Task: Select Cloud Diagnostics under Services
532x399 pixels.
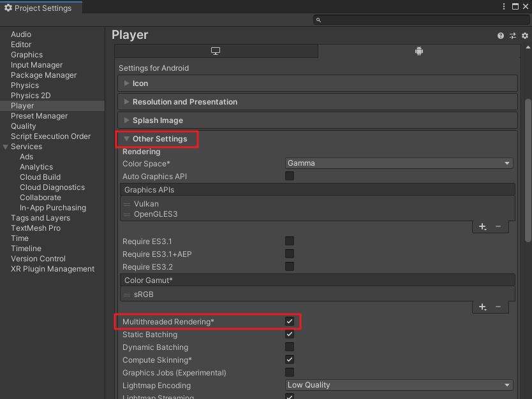Action: 52,187
